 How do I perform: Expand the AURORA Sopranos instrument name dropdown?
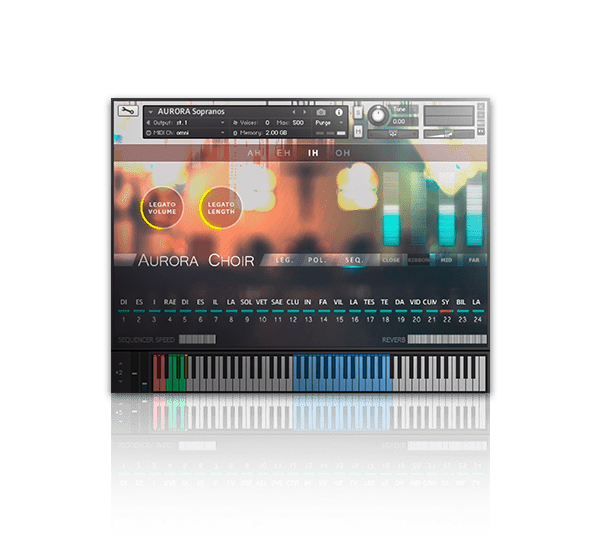pos(150,112)
